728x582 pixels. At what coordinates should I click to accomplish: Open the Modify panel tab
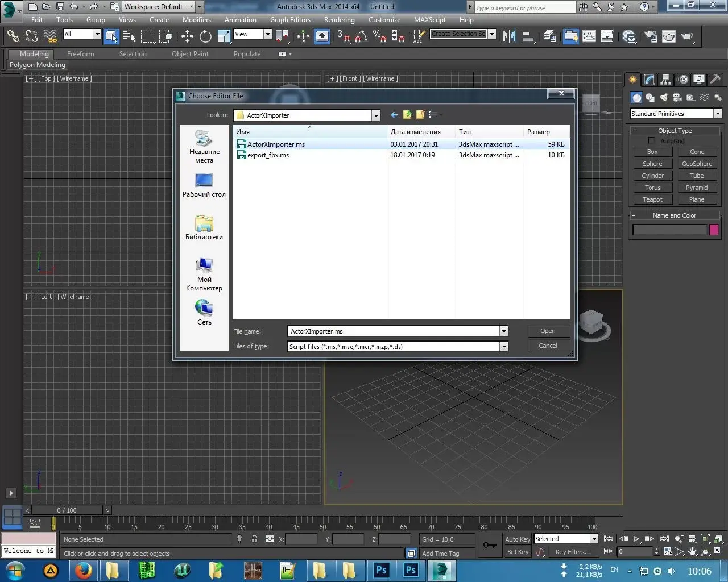649,80
